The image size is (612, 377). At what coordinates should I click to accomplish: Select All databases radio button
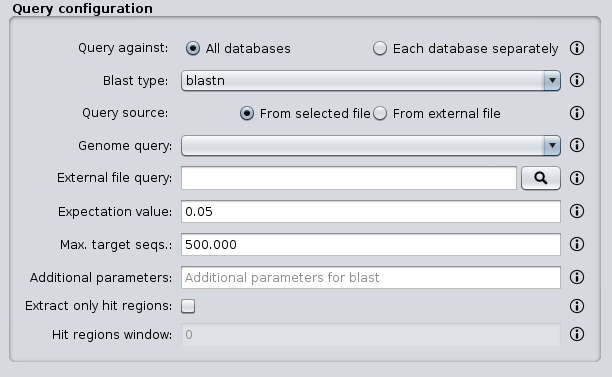coord(192,48)
